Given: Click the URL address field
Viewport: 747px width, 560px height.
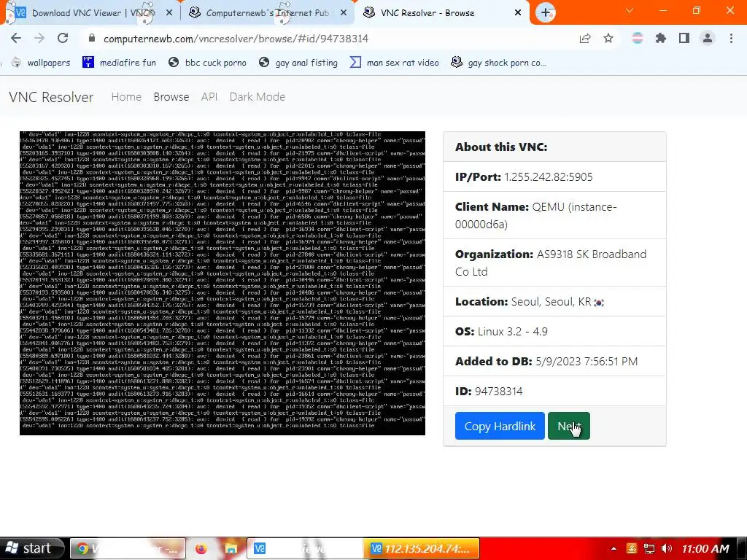Looking at the screenshot, I should tap(236, 39).
